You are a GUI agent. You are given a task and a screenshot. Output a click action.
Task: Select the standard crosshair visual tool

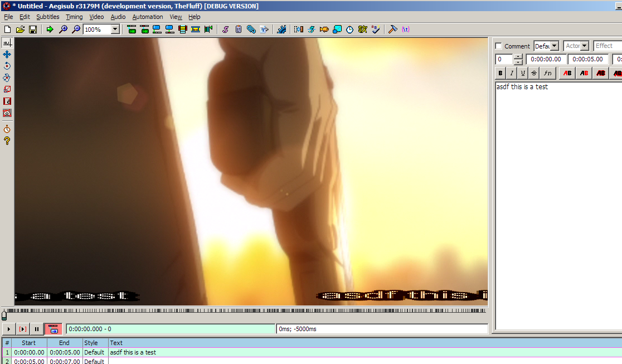coord(7,42)
